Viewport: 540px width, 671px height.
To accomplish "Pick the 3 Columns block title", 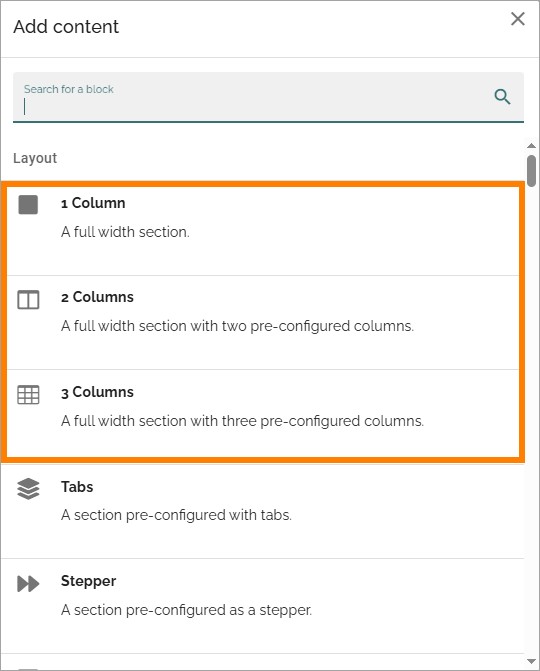I will [x=97, y=392].
